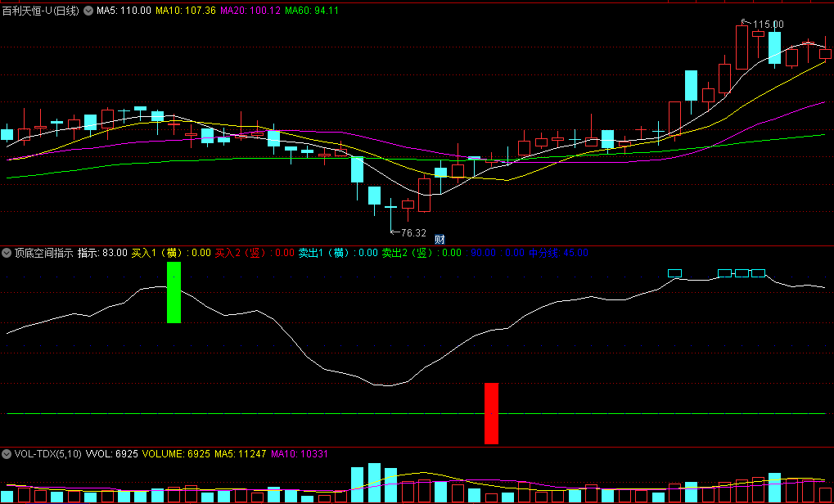Screen dimensions: 834x504
Task: Click the volume MA5: 11247 label
Action: (x=241, y=454)
